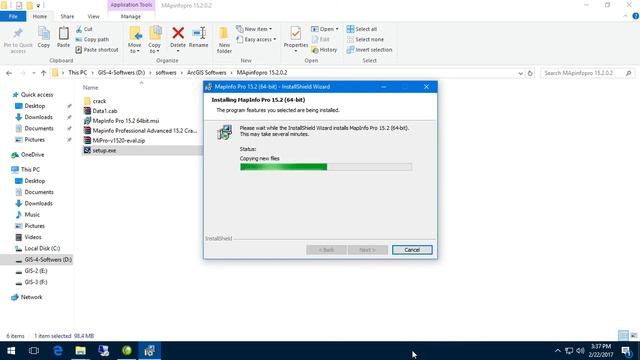Open Downloads under Quick access
Viewport: 640px width, 360px height.
(38, 117)
